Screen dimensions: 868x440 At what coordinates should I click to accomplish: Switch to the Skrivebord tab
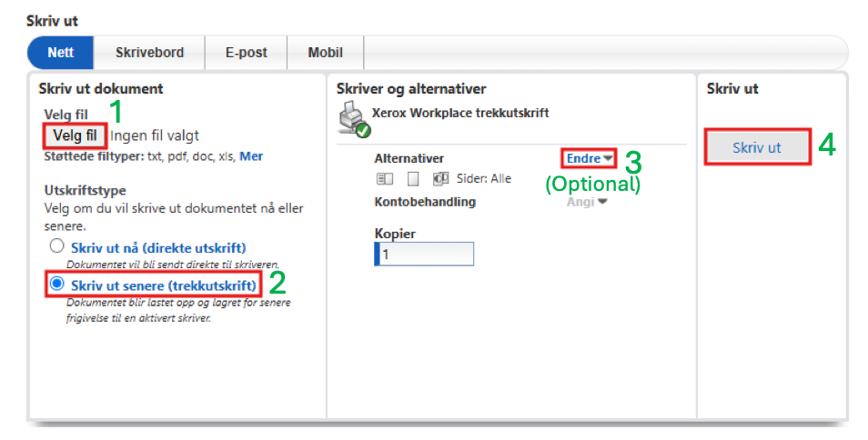coord(149,53)
